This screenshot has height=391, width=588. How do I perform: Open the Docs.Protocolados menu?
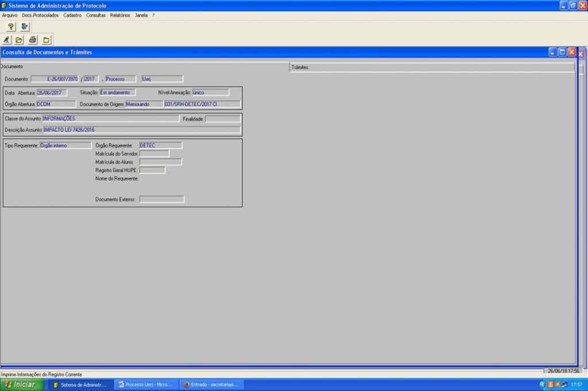(40, 16)
